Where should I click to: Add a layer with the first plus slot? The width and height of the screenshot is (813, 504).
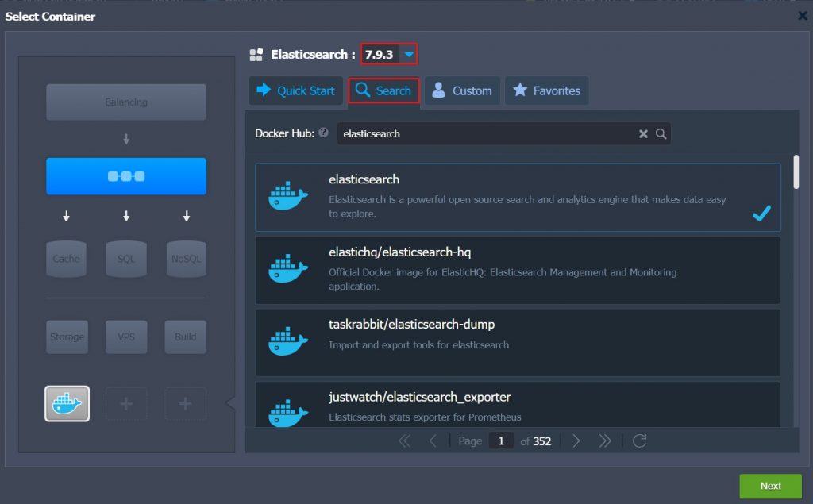[126, 403]
